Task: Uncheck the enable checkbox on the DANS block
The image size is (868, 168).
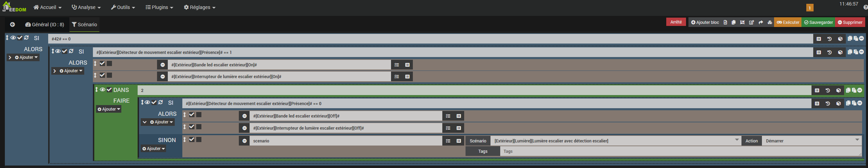Action: click(x=109, y=90)
